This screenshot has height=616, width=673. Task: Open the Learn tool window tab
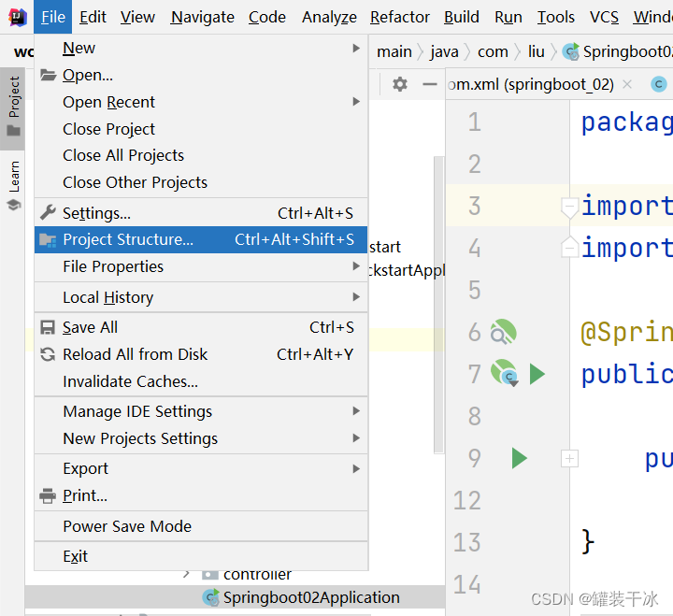pyautogui.click(x=14, y=185)
